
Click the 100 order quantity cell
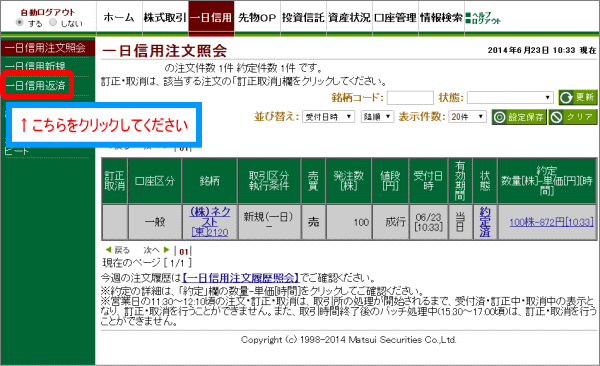coord(349,222)
